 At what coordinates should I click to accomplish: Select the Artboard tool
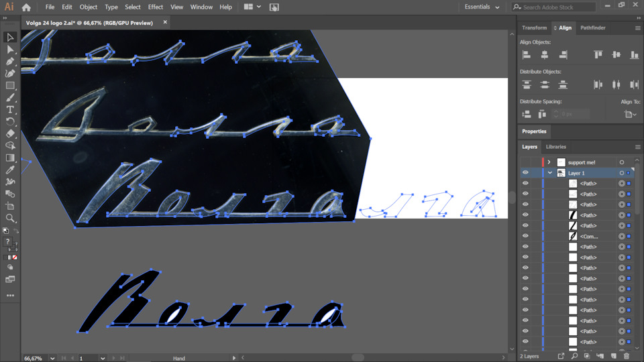click(x=10, y=206)
